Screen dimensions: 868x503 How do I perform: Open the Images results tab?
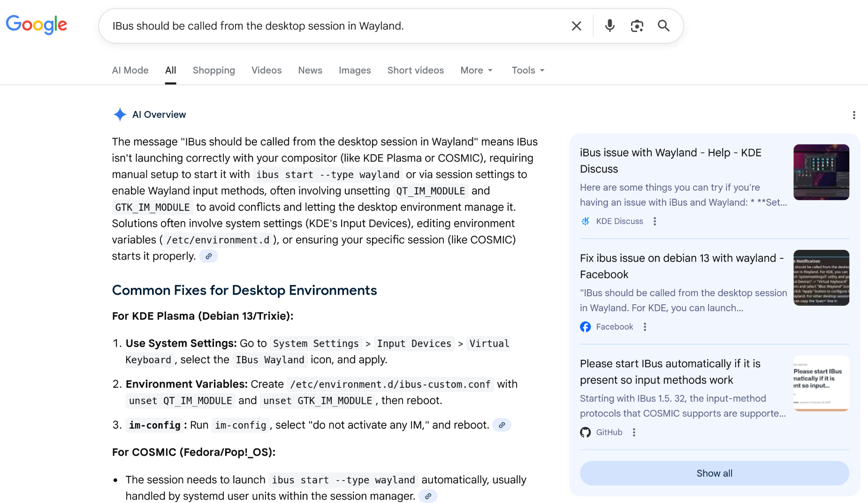click(x=355, y=70)
